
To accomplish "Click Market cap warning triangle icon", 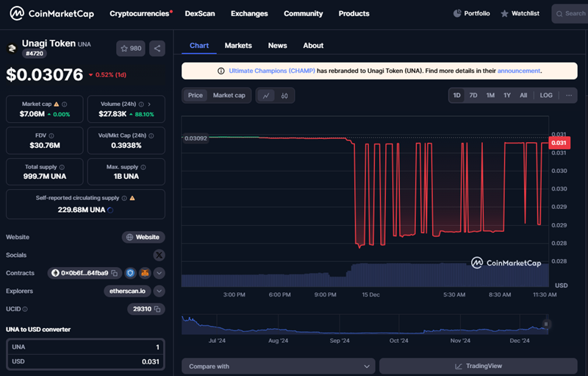I will 57,104.
